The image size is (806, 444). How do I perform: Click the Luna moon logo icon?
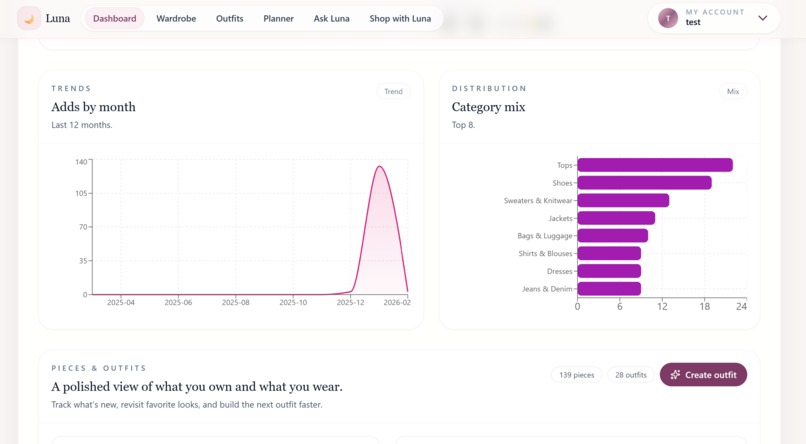[x=29, y=18]
